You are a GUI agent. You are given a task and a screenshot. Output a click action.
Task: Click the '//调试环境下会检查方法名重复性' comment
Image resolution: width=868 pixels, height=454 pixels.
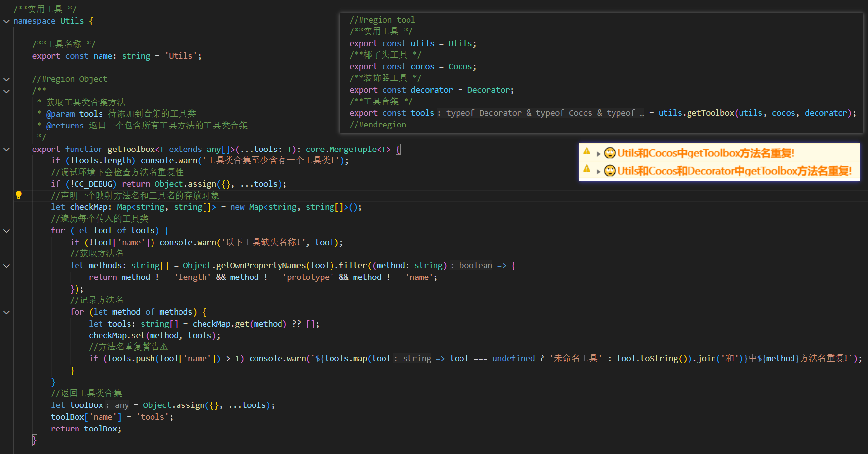[118, 173]
